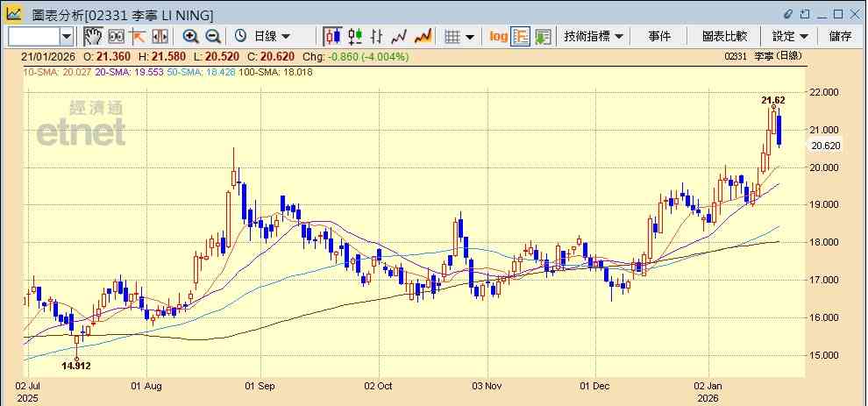Click the paperclip link icon
The height and width of the screenshot is (406, 868).
click(788, 14)
